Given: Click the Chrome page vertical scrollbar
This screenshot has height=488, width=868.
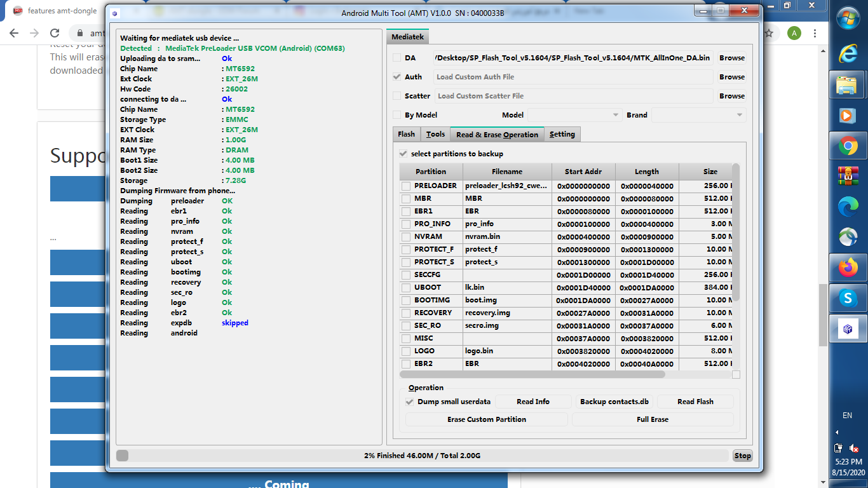Looking at the screenshot, I should tap(823, 315).
